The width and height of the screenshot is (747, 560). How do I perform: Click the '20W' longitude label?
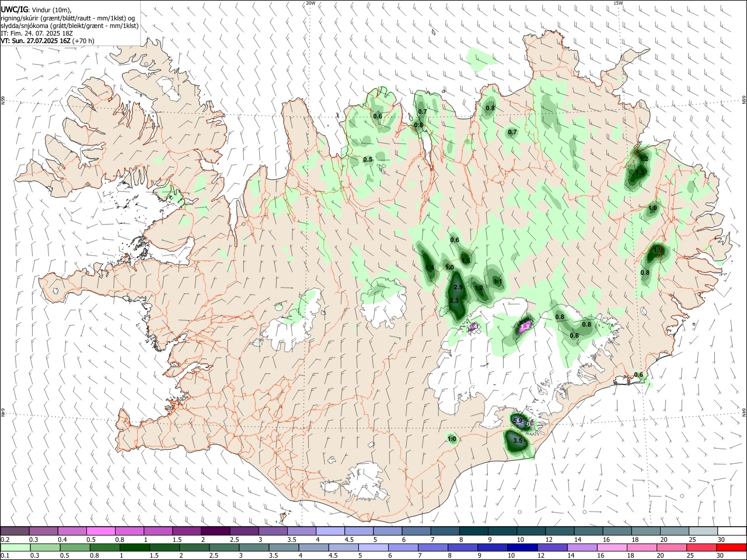click(310, 3)
